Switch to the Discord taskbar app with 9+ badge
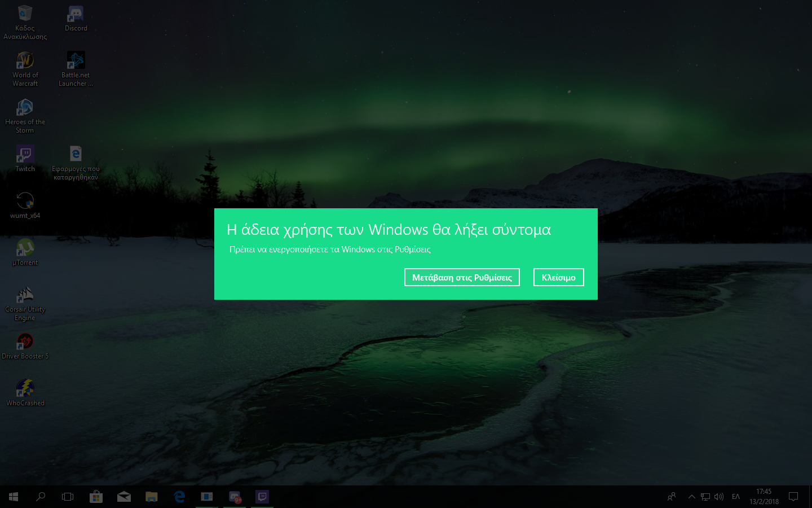Screen dimensions: 812x508 [x=235, y=497]
